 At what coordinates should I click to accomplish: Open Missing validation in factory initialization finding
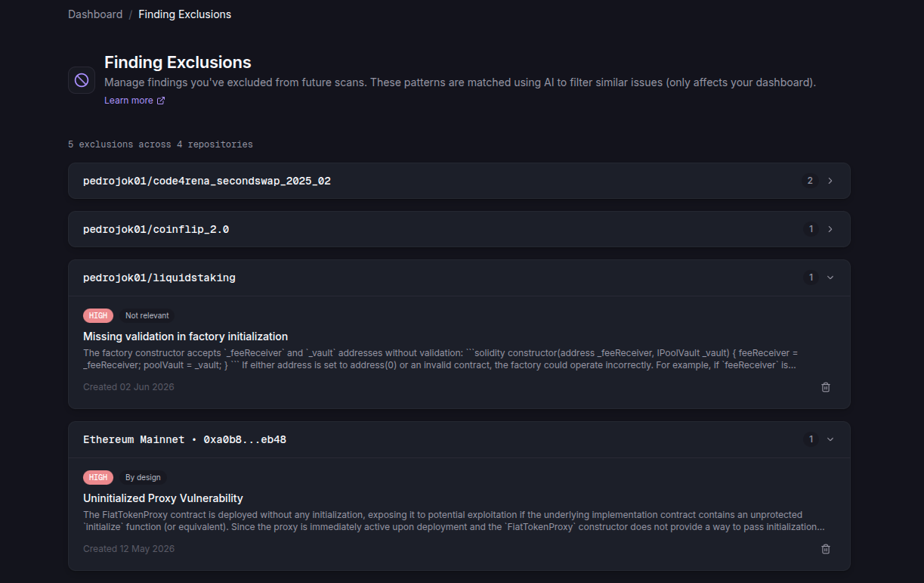pos(185,336)
